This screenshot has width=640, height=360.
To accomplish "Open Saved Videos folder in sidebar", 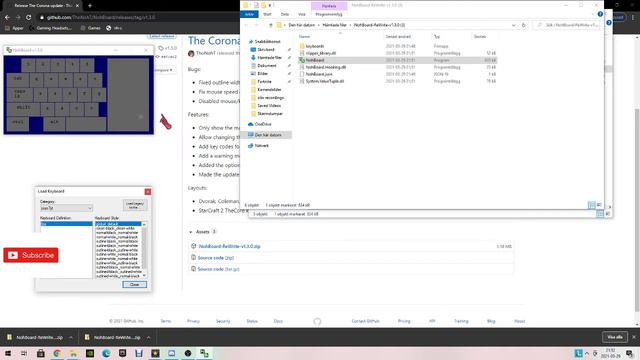I will [269, 106].
